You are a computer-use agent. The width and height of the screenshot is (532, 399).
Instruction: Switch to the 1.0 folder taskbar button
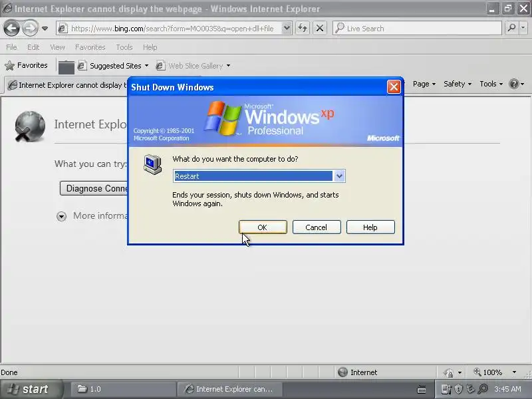123,389
